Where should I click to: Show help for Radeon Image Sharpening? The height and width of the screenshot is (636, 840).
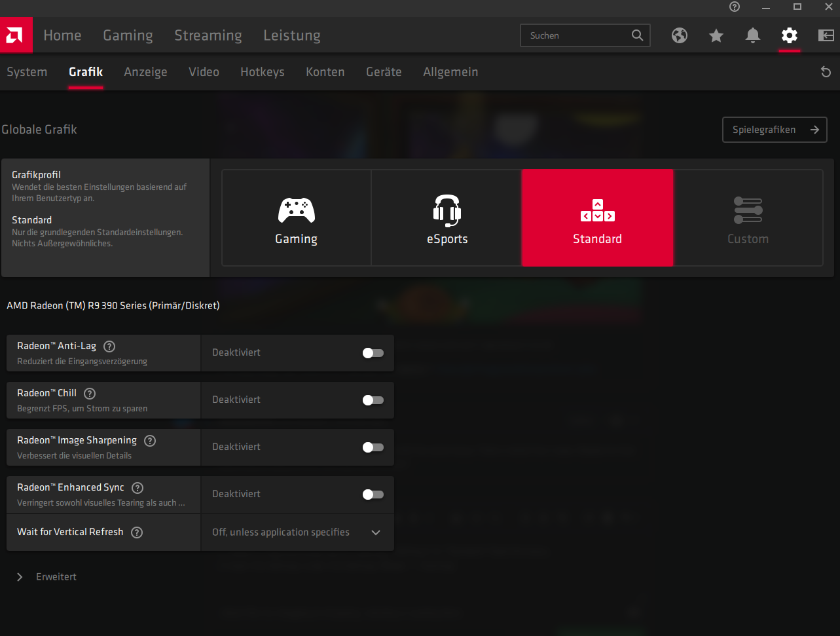(150, 441)
